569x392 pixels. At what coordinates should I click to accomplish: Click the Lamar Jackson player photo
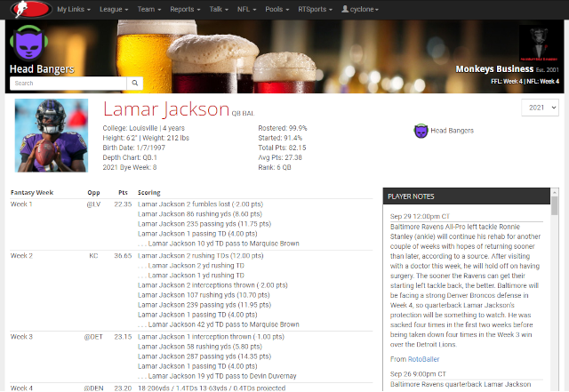tap(52, 135)
